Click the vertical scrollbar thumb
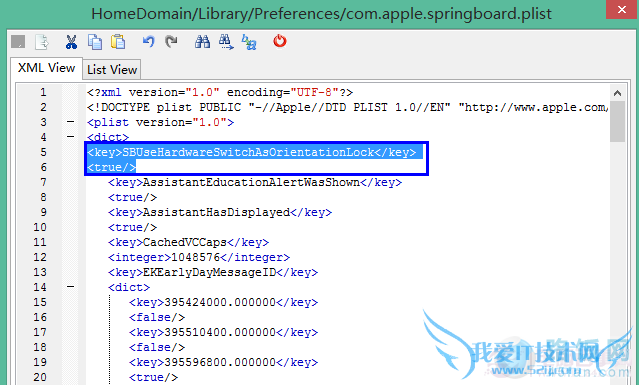 click(x=617, y=121)
